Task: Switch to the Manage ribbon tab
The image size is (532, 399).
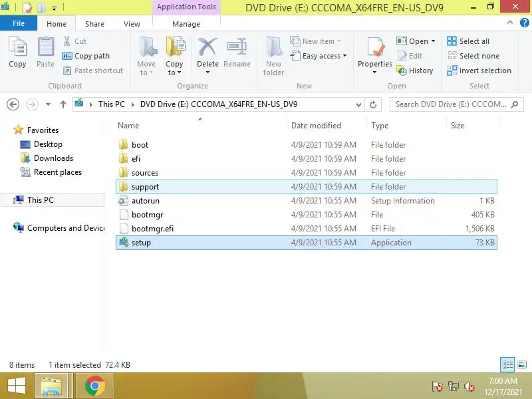Action: [186, 24]
